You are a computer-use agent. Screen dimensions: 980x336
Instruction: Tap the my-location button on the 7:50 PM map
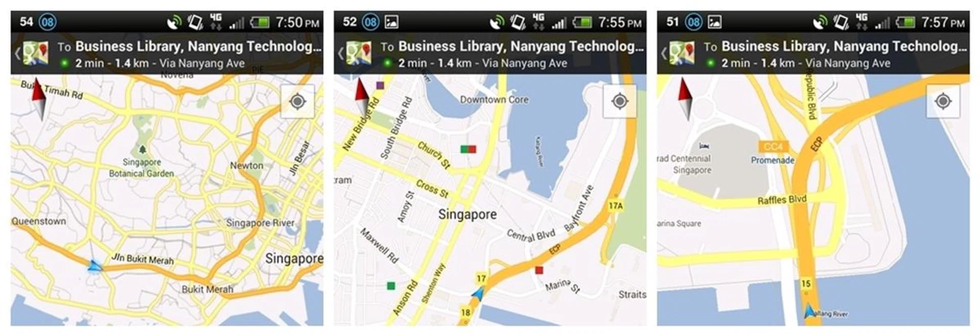pyautogui.click(x=298, y=101)
